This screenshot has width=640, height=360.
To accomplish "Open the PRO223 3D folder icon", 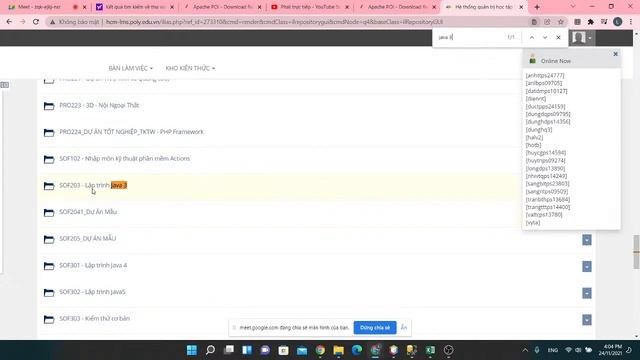I will click(49, 106).
